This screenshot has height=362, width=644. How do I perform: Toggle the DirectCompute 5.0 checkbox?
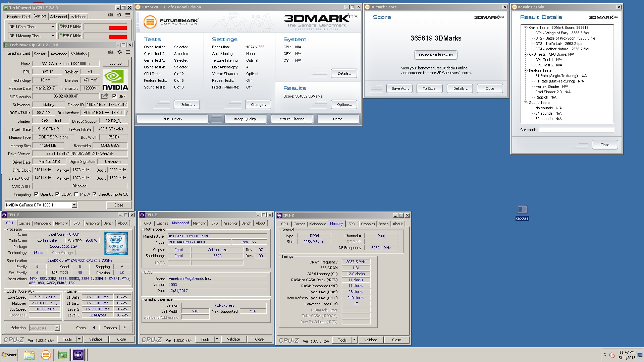click(x=95, y=194)
